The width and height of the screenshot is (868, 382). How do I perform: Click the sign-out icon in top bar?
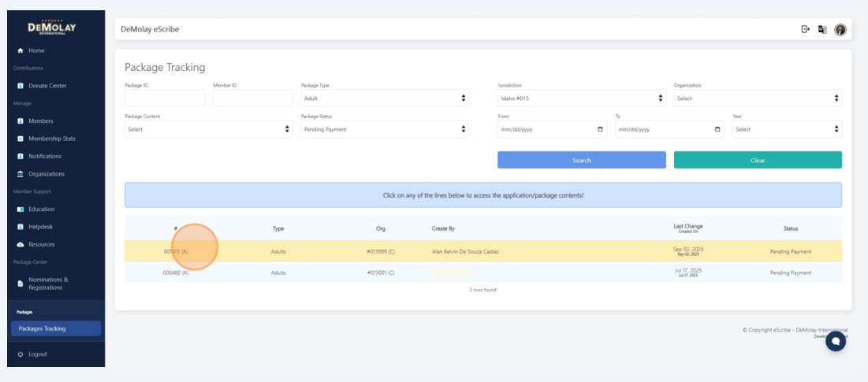point(806,29)
